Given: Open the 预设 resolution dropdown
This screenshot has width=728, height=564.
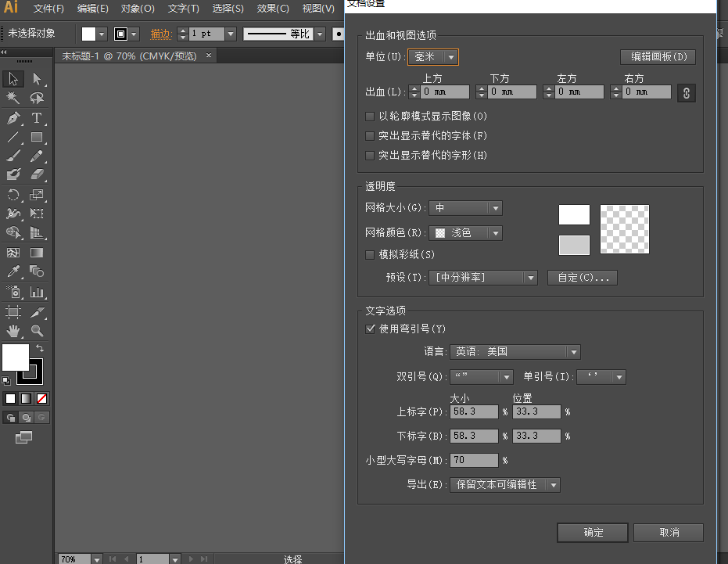Looking at the screenshot, I should pyautogui.click(x=483, y=278).
